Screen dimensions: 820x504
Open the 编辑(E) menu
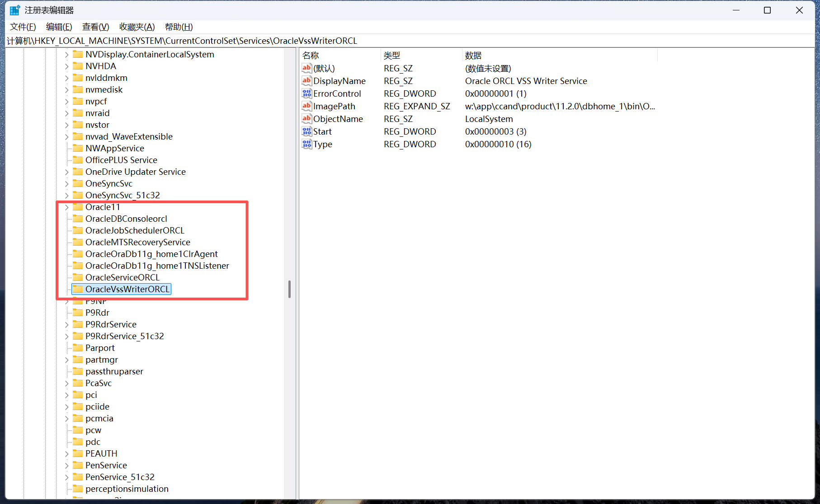[59, 27]
